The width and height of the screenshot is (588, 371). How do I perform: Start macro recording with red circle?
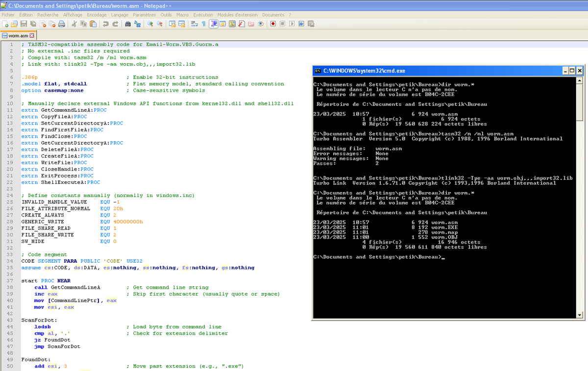pyautogui.click(x=273, y=24)
